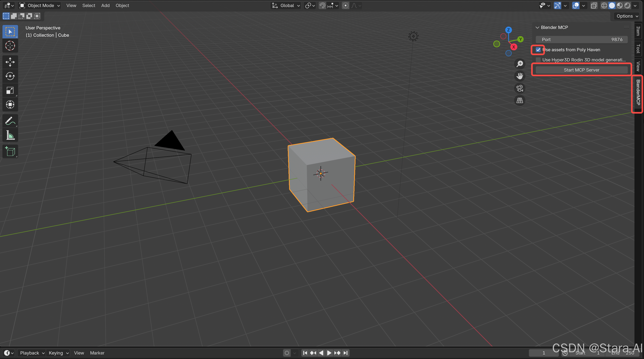Open the Select menu
Screen dimensions: 644x359
click(89, 5)
